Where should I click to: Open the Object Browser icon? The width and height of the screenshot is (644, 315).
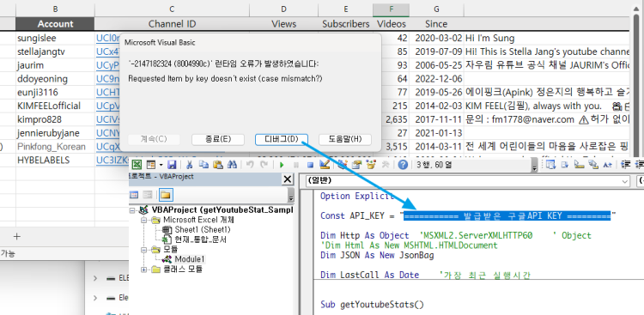coord(371,164)
